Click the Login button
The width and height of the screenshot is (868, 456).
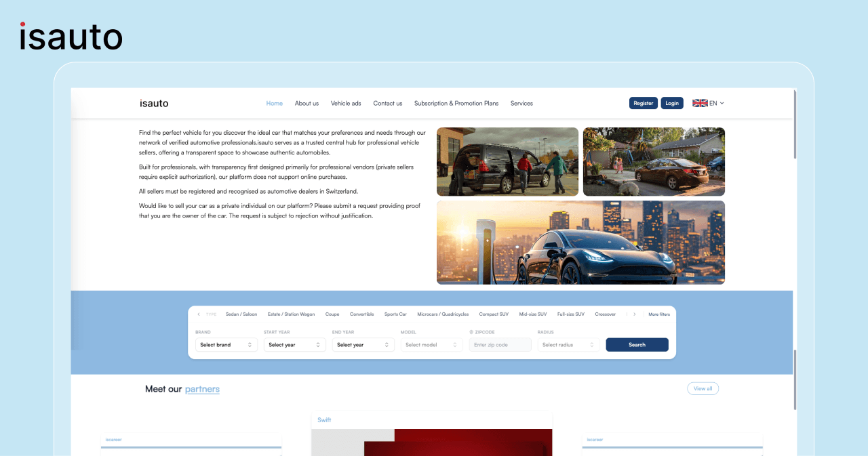[x=672, y=103]
